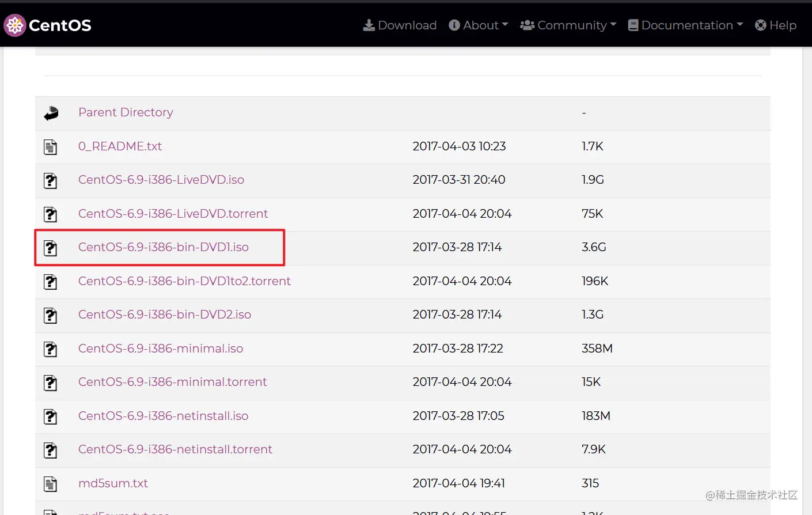The image size is (812, 515).
Task: Click the file icon beside CentOS-6.9-i386-LiveDVD.torrent
Action: 51,214
